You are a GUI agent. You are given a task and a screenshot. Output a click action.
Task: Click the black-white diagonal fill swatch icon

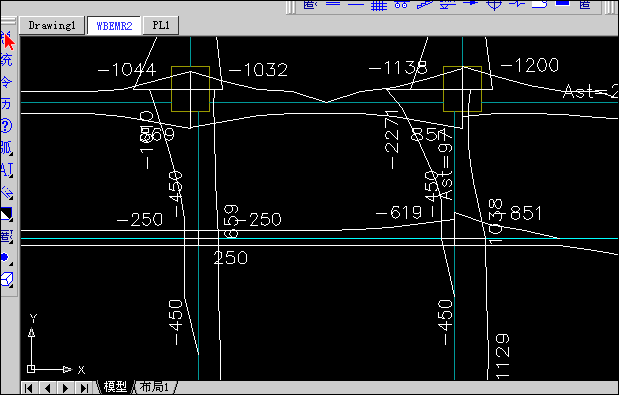pyautogui.click(x=7, y=214)
